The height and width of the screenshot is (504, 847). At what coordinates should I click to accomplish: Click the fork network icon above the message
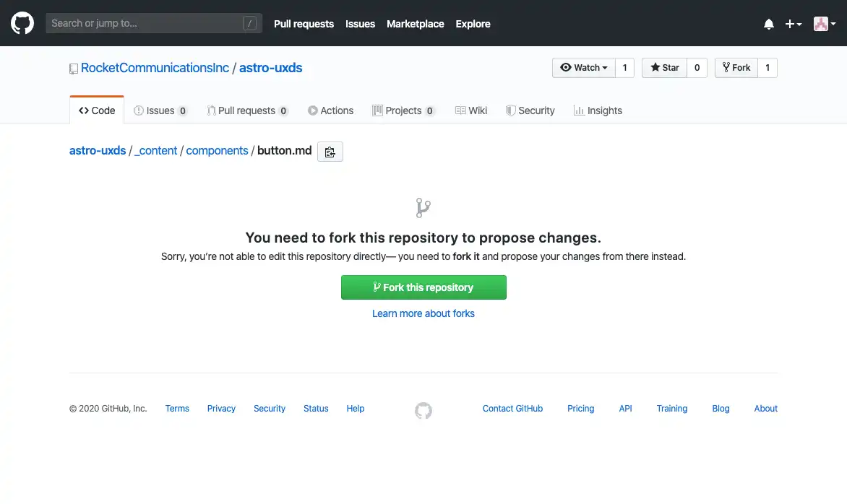423,207
